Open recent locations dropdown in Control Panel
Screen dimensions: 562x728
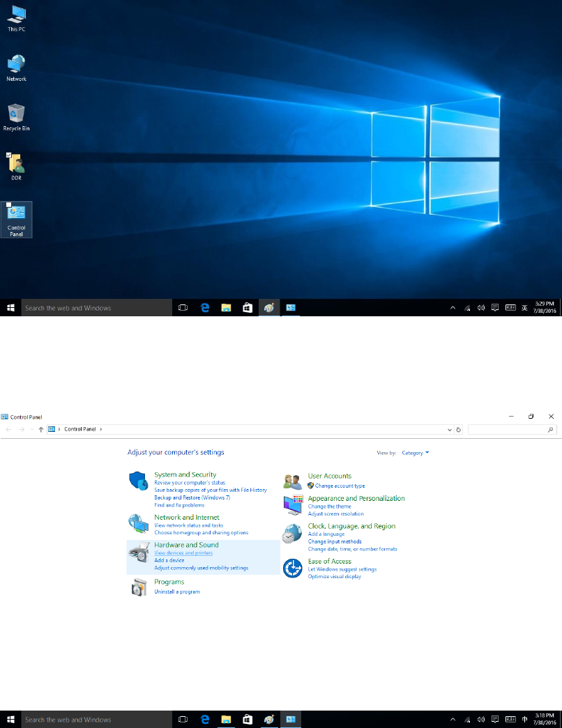pos(31,429)
